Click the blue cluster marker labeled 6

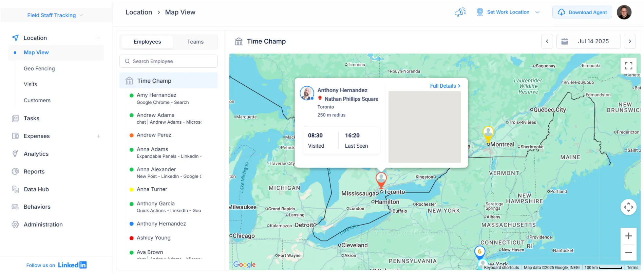pyautogui.click(x=479, y=252)
